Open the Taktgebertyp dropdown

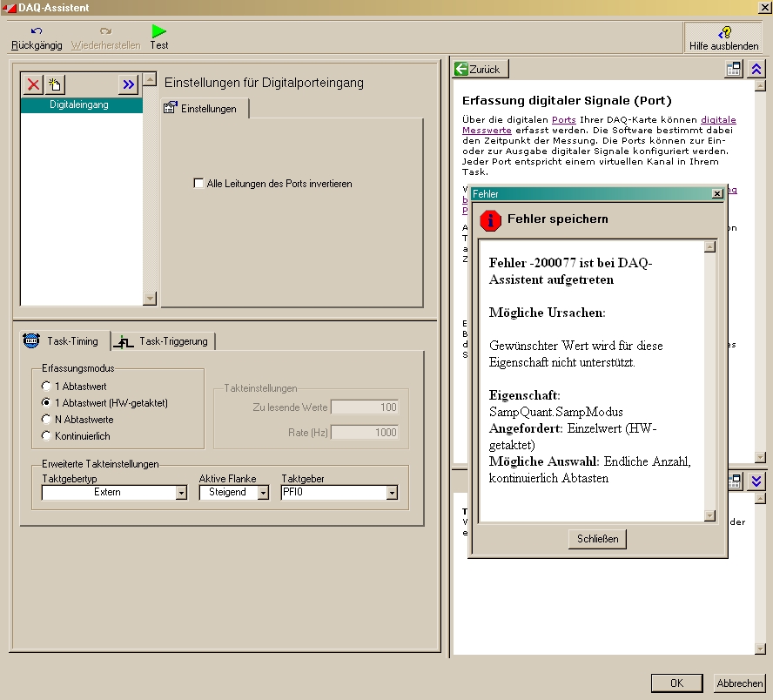[181, 493]
